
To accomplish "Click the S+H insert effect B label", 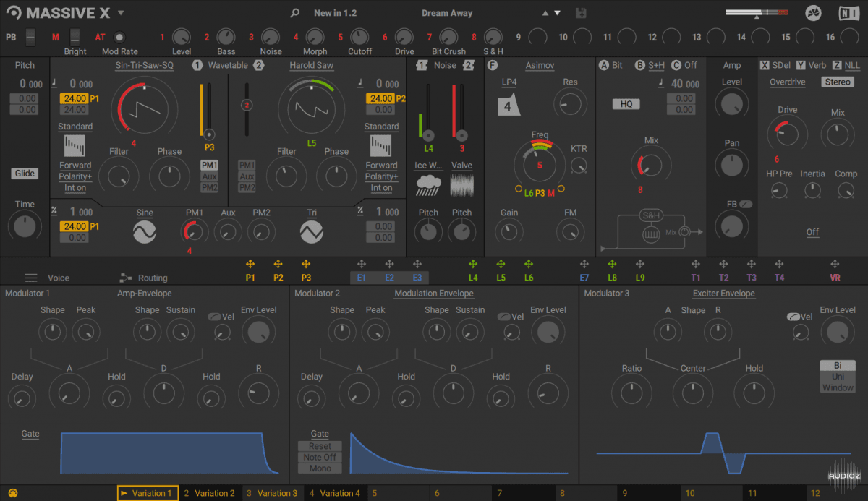I will (x=656, y=65).
